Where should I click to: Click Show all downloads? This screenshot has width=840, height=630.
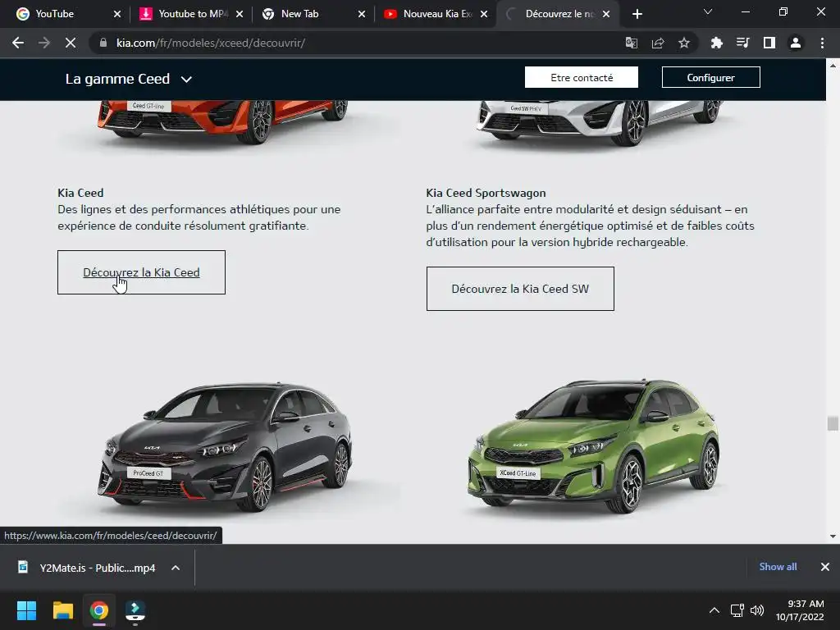[x=778, y=567]
